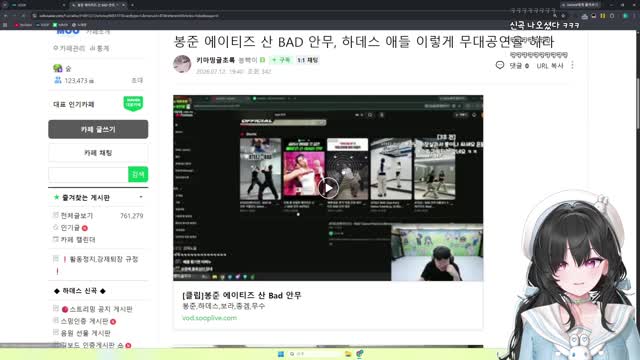Click the 초대 invite link

pos(137,80)
